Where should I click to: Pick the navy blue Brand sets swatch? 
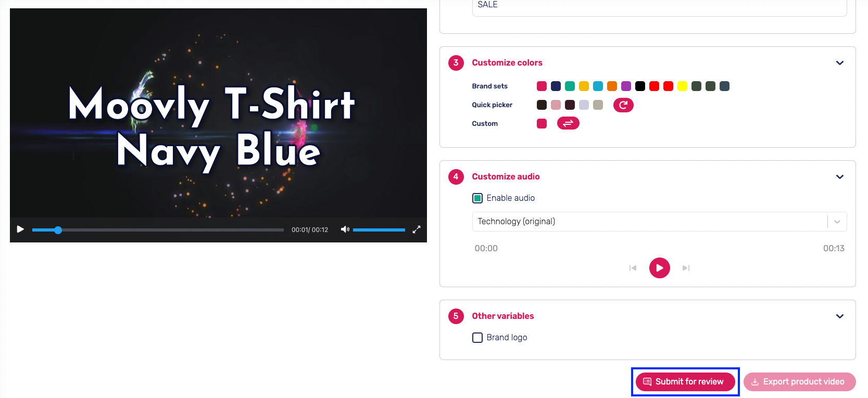pos(556,86)
